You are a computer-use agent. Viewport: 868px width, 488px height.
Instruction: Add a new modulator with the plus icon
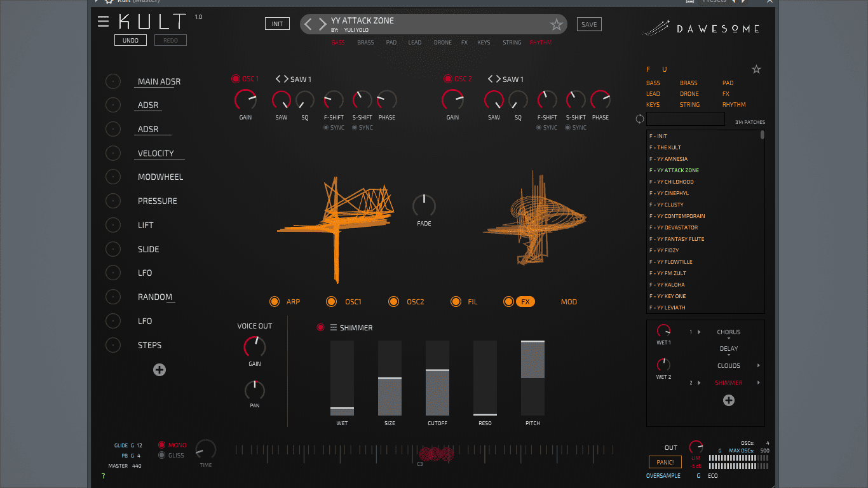point(159,370)
